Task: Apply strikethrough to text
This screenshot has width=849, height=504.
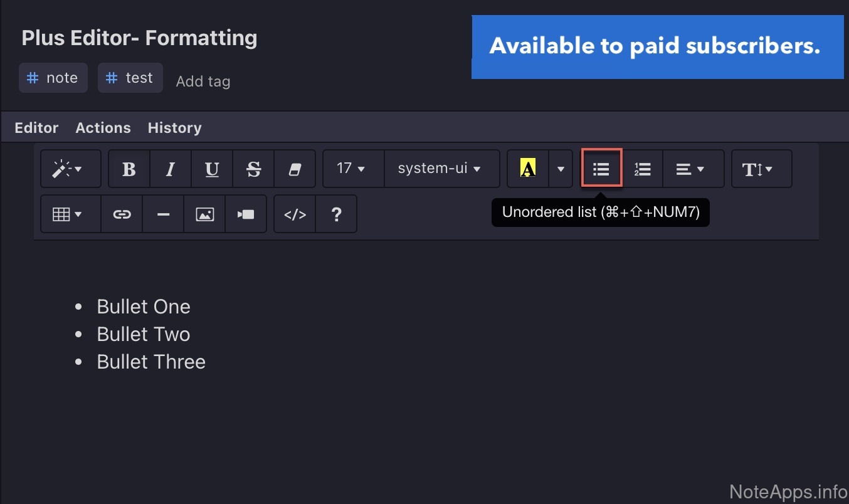Action: tap(253, 169)
